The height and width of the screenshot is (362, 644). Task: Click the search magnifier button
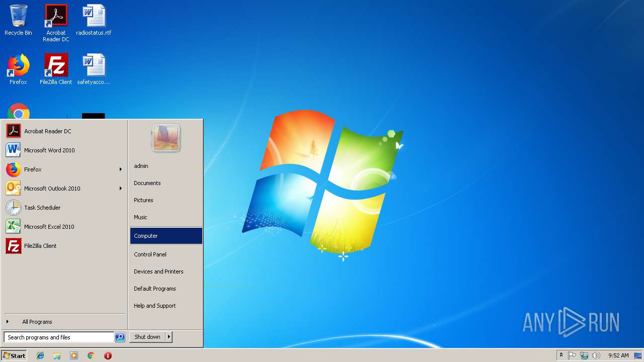tap(120, 337)
